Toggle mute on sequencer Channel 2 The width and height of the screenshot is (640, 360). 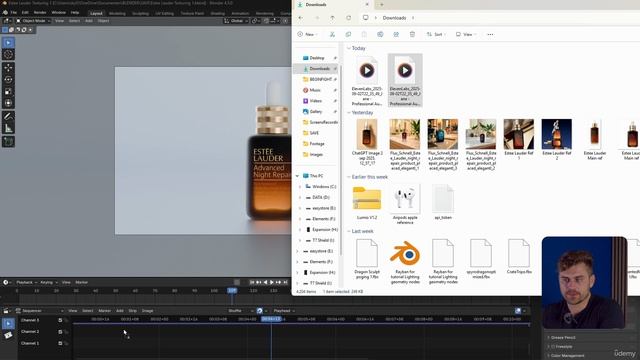tap(60, 332)
